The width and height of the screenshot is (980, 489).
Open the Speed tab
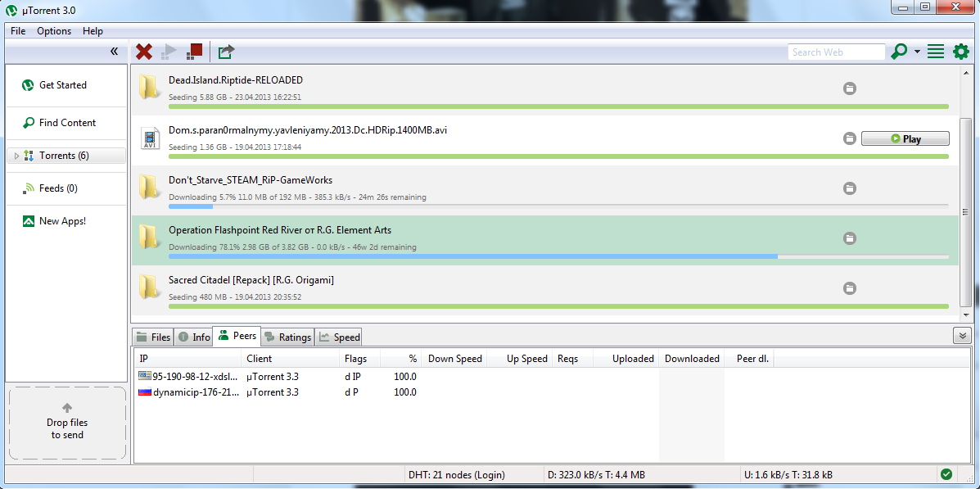pyautogui.click(x=340, y=337)
